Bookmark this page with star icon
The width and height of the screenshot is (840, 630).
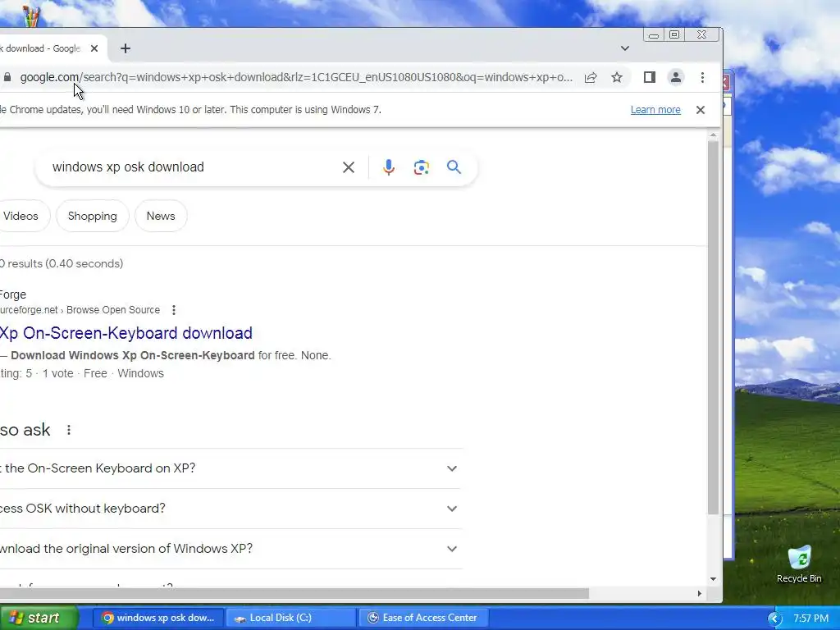pyautogui.click(x=617, y=78)
